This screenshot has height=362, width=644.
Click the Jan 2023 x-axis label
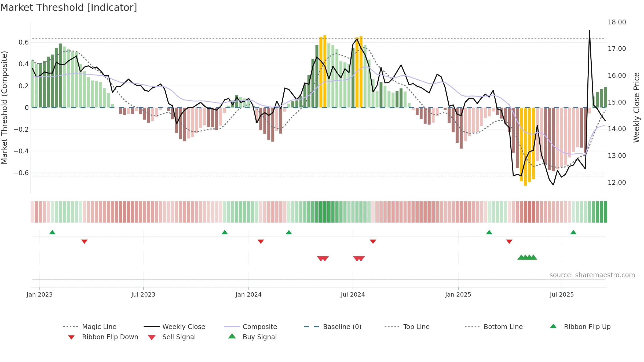40,294
